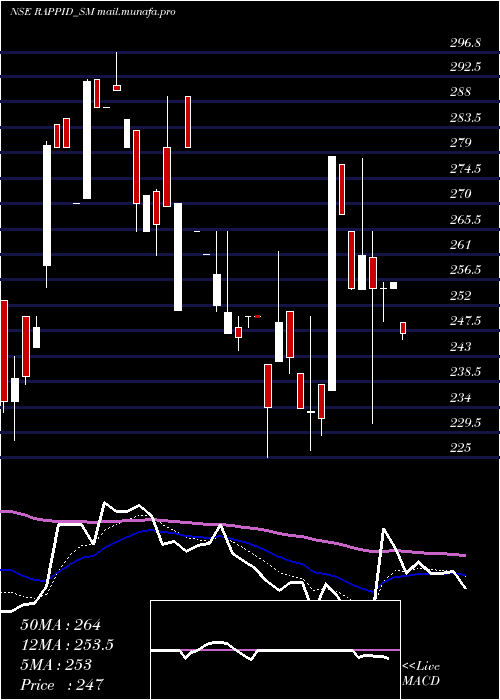
Task: Click inside the MACD inset chart box
Action: click(x=275, y=650)
